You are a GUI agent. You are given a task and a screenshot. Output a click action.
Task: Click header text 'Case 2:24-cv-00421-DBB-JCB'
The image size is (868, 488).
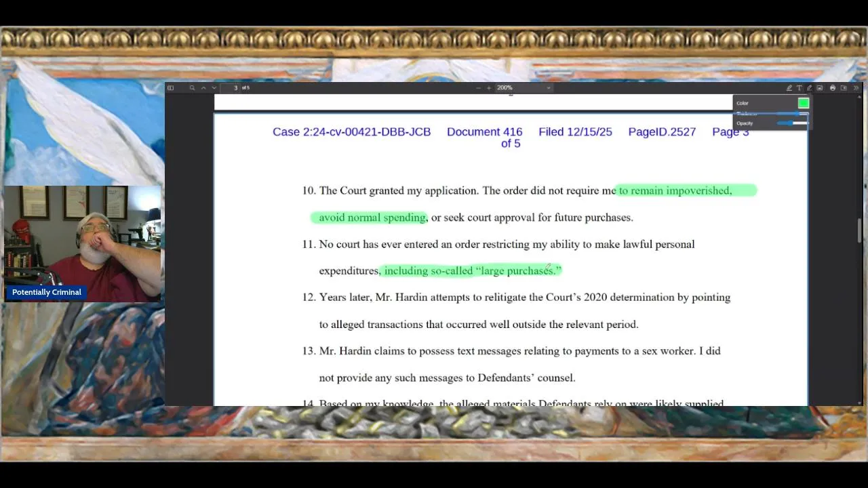(x=351, y=131)
